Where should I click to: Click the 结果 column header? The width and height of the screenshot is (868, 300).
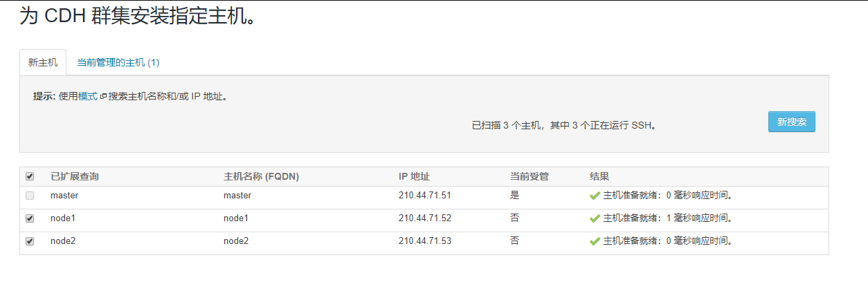pyautogui.click(x=599, y=177)
